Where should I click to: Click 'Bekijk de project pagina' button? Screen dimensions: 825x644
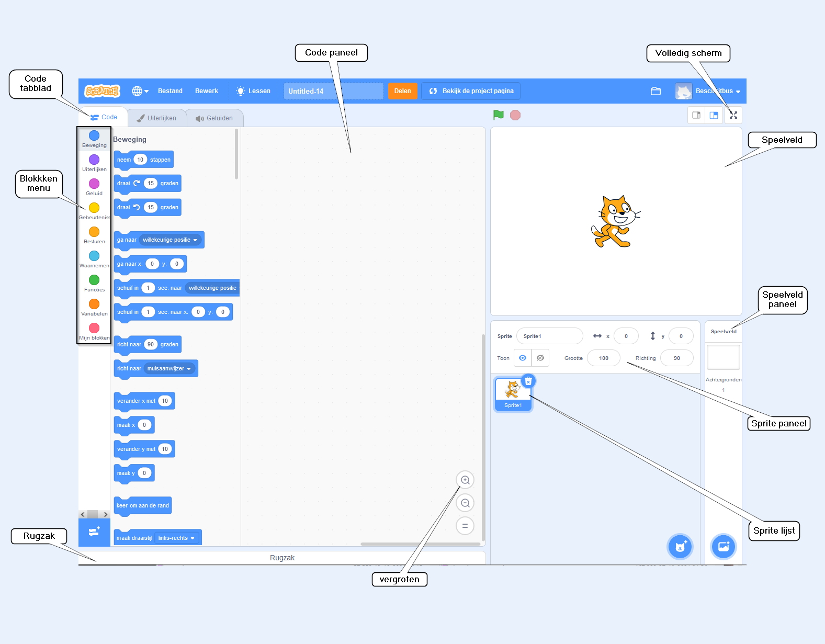pos(471,91)
